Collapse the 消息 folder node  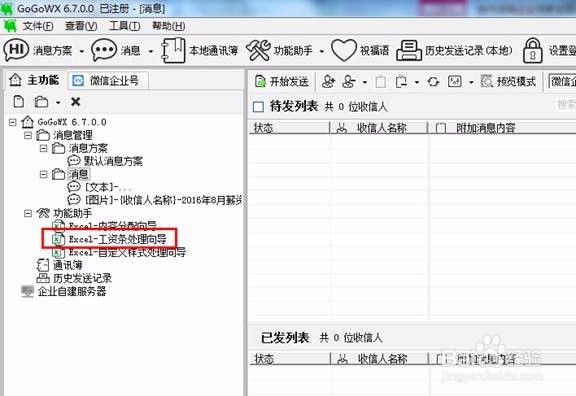43,174
